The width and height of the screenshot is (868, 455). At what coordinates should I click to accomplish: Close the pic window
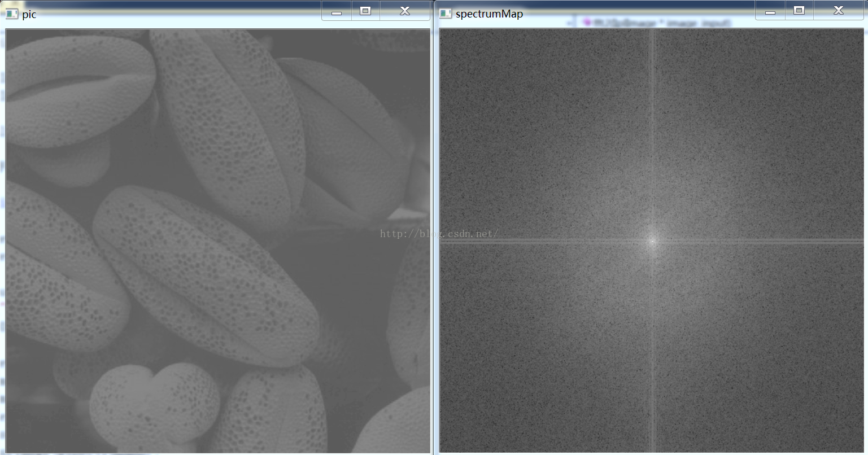[x=404, y=11]
